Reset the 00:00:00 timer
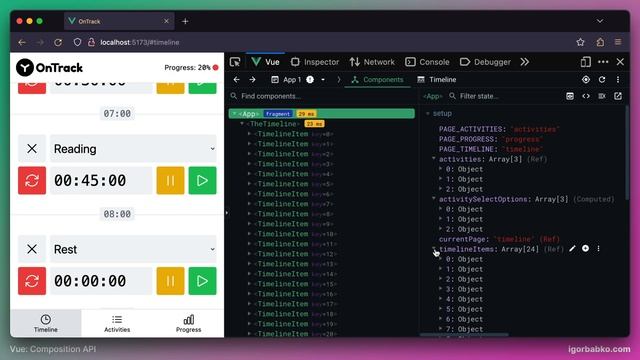This screenshot has height=360, width=640. pyautogui.click(x=32, y=281)
